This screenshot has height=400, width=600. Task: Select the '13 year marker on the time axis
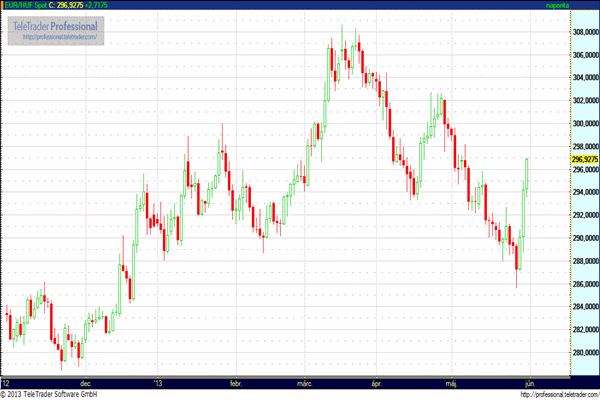tap(157, 382)
